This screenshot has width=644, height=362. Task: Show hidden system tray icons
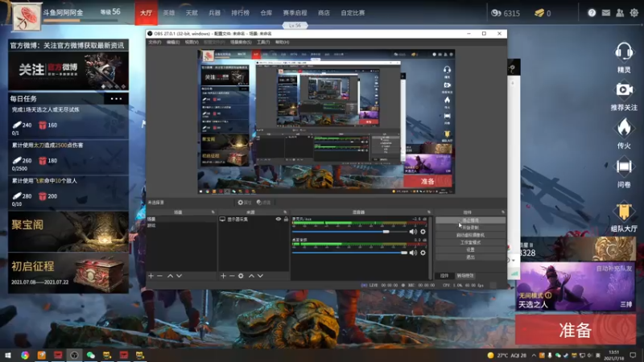[x=534, y=355]
